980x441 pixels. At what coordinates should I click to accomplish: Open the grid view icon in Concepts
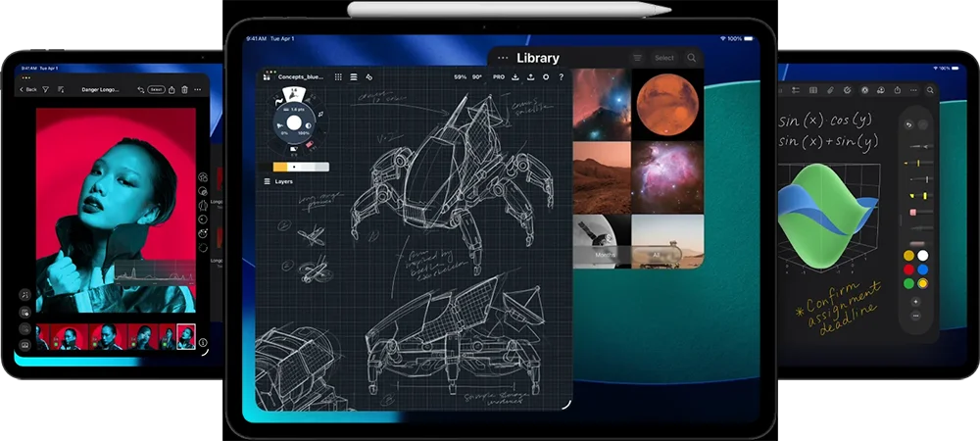338,76
